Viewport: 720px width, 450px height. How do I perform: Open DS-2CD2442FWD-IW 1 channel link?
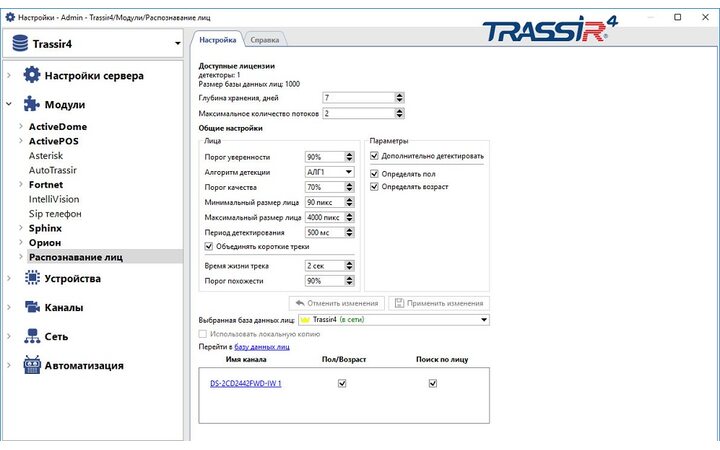point(246,383)
